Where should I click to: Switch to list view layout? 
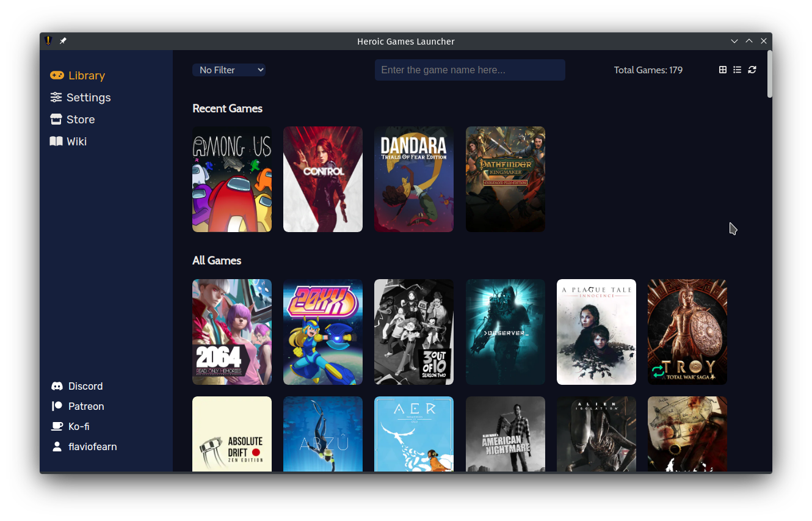tap(738, 70)
